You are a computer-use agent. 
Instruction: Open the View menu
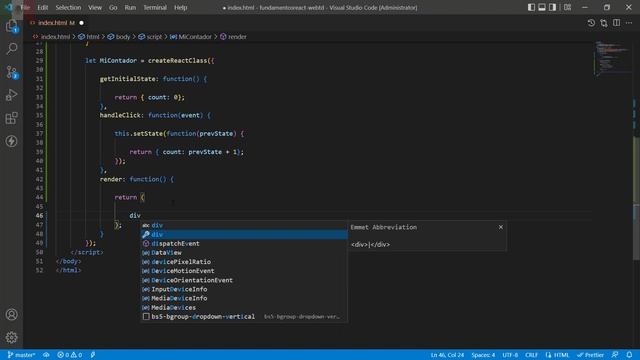(95, 7)
